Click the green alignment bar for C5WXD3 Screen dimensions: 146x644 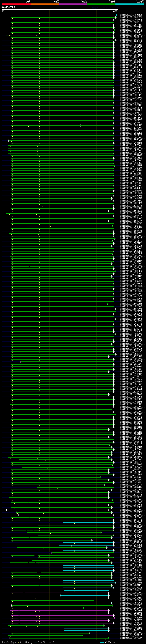62,548
